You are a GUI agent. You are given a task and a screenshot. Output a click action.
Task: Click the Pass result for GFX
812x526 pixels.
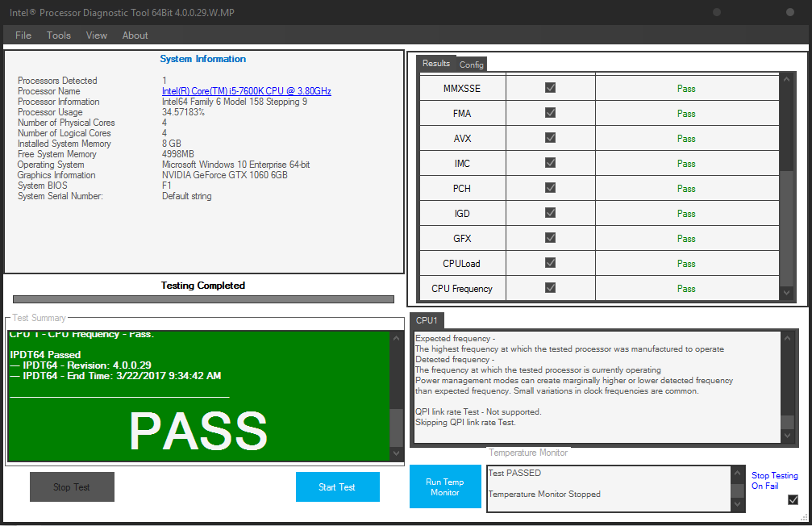point(686,239)
